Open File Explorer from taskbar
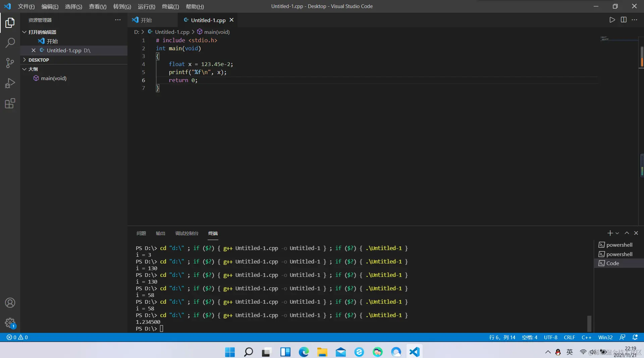Viewport: 644px width, 358px height. click(x=322, y=352)
